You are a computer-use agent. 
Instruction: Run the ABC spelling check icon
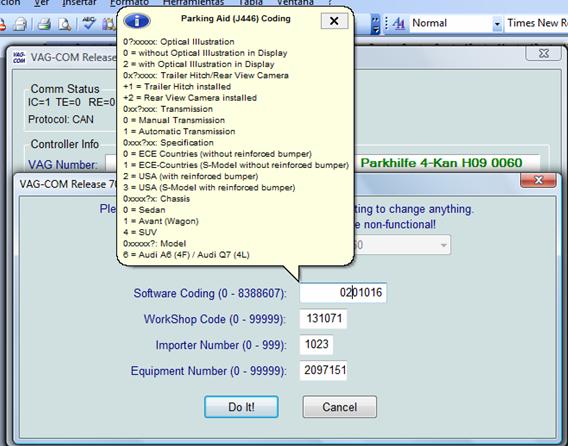[89, 24]
